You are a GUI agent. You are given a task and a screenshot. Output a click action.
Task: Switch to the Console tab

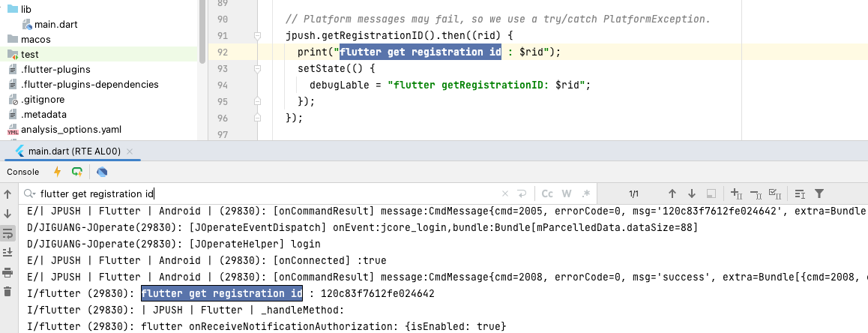[22, 172]
